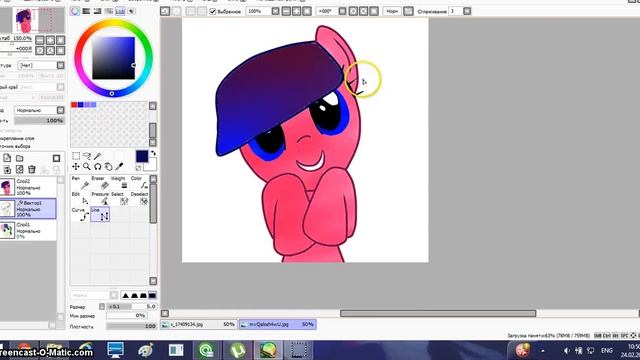The height and width of the screenshot is (360, 640).
Task: Select the Вектор1 layer
Action: coord(28,209)
